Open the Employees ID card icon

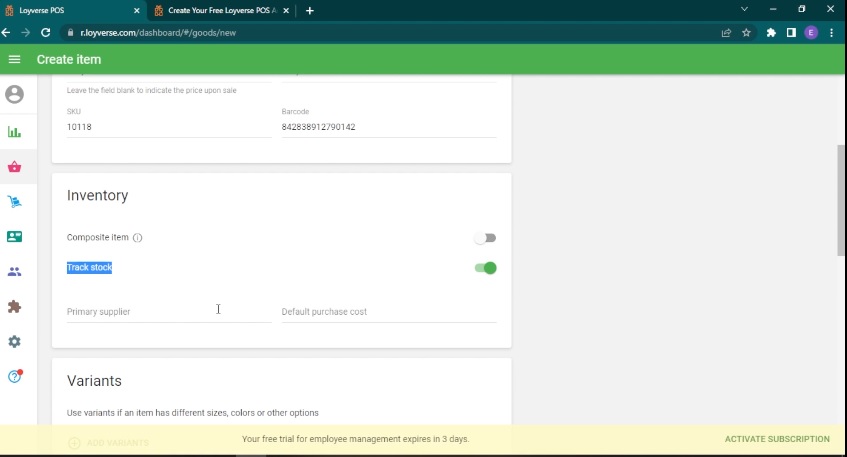pos(15,237)
